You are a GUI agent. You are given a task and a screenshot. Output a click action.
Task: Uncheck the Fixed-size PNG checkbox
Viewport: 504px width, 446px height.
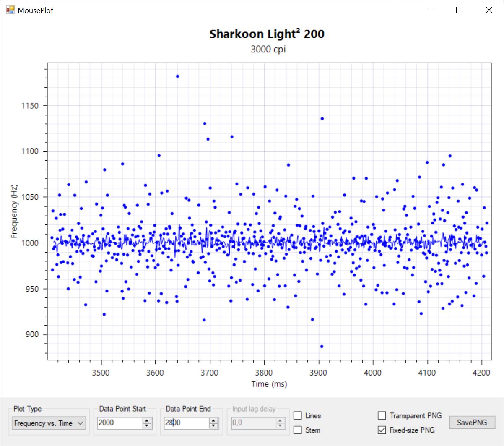382,430
